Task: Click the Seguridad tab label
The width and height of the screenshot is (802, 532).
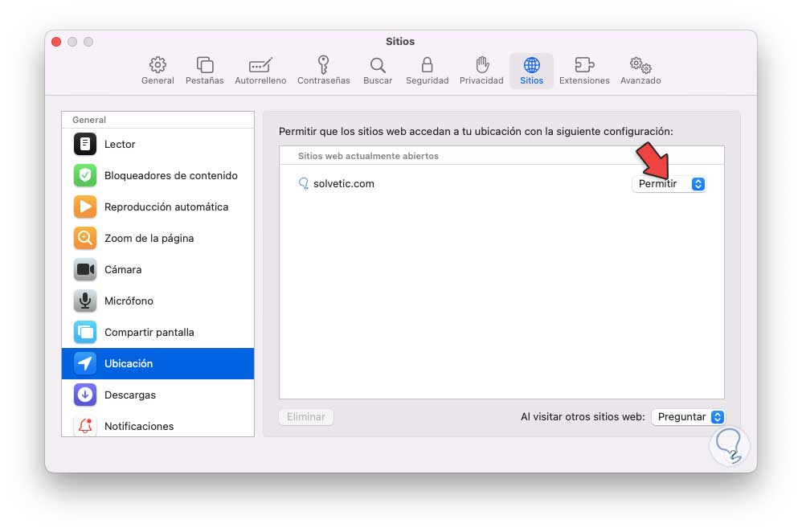Action: pos(427,80)
